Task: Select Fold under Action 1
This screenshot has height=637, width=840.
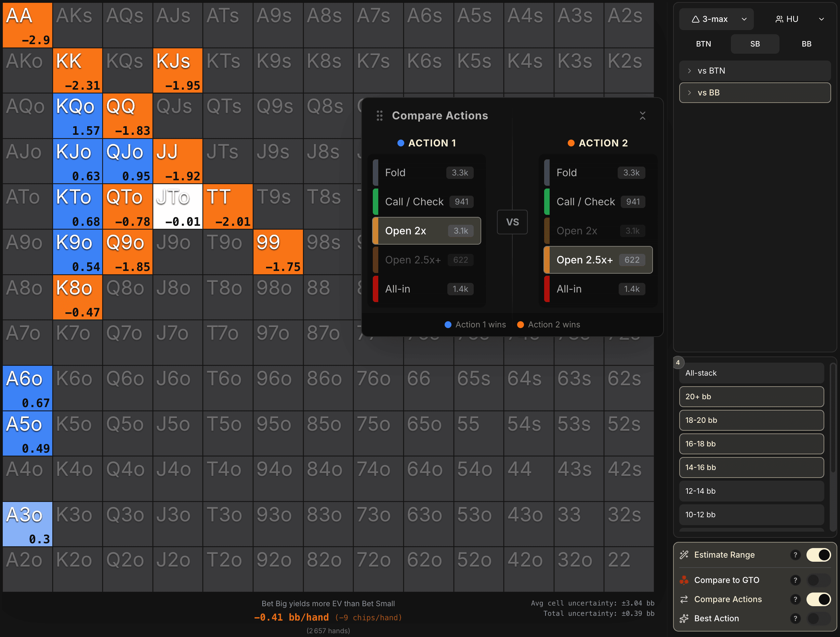Action: click(426, 172)
